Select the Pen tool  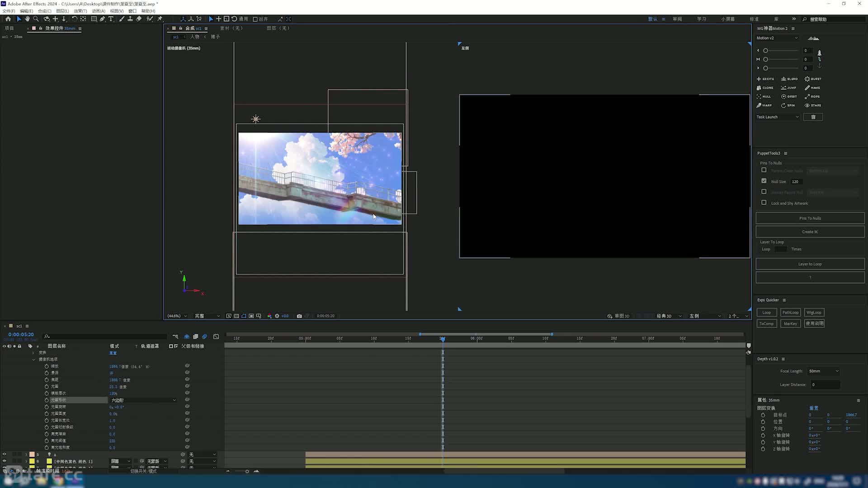[102, 19]
